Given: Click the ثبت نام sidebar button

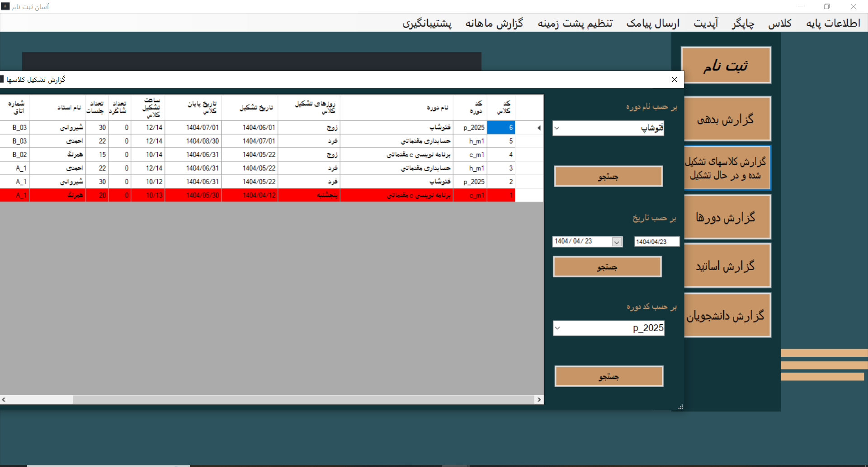Looking at the screenshot, I should point(726,65).
